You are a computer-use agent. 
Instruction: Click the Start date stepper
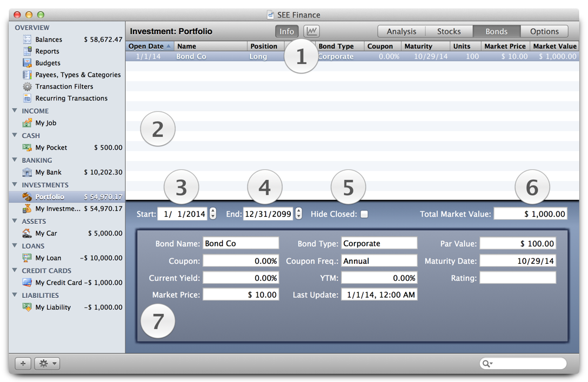213,214
